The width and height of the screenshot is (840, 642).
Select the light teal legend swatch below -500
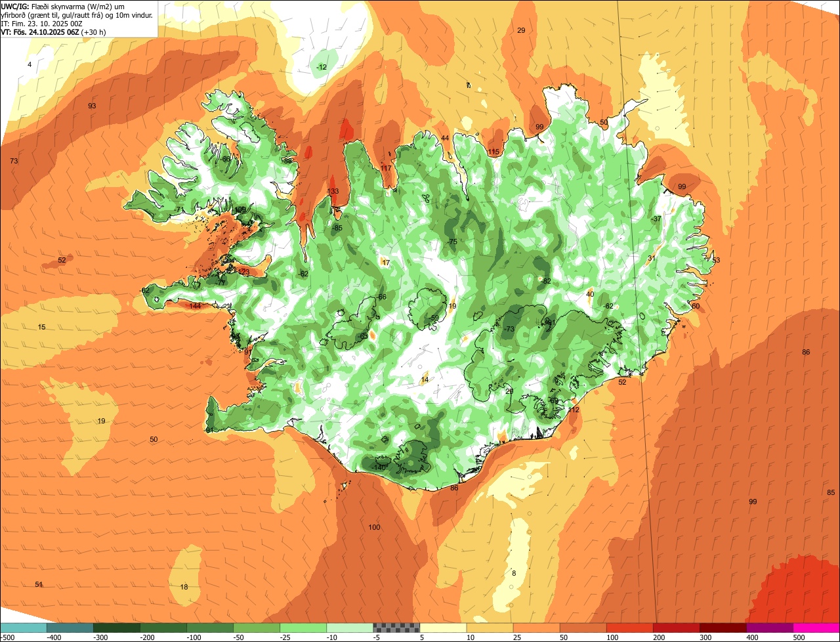pyautogui.click(x=23, y=628)
